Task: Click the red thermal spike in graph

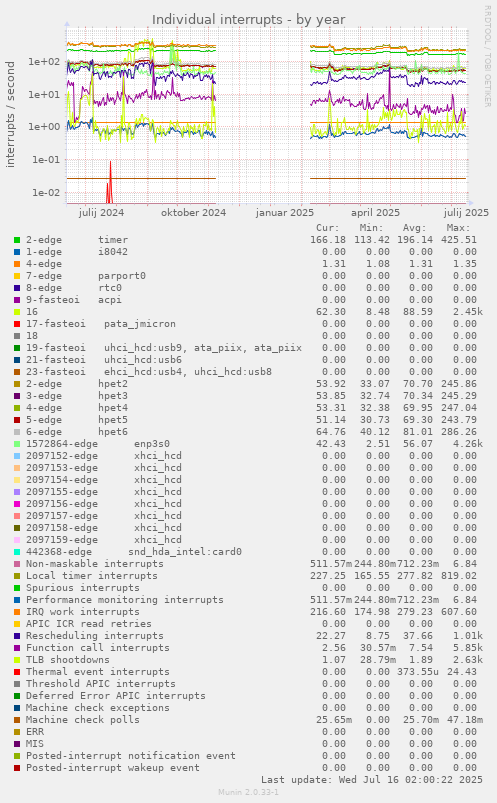Action: pos(110,182)
